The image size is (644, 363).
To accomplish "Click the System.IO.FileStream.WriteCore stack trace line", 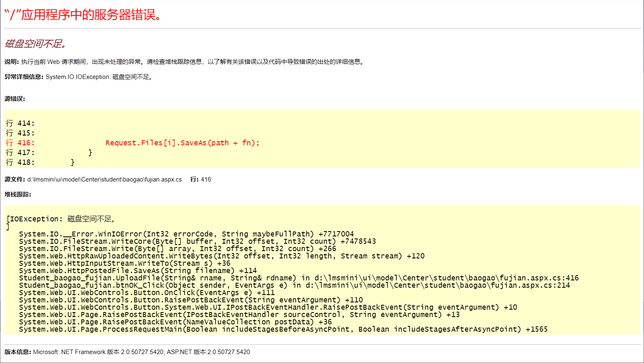I will click(197, 241).
